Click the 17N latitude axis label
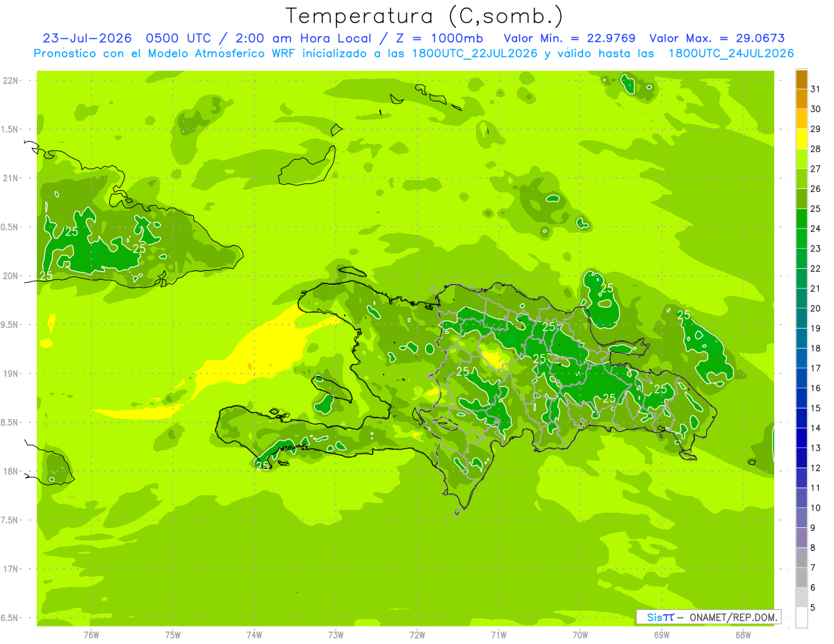Screen dimensions: 834x644 point(10,569)
